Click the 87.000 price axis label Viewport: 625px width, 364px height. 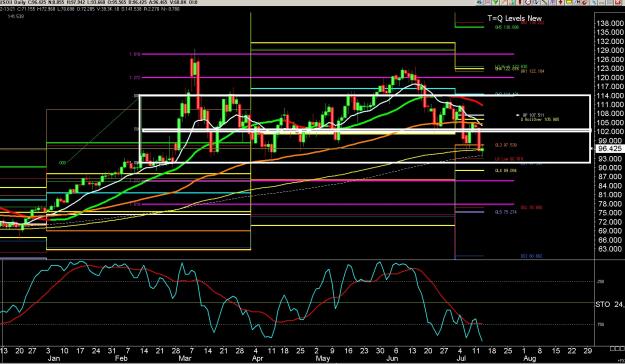610,177
